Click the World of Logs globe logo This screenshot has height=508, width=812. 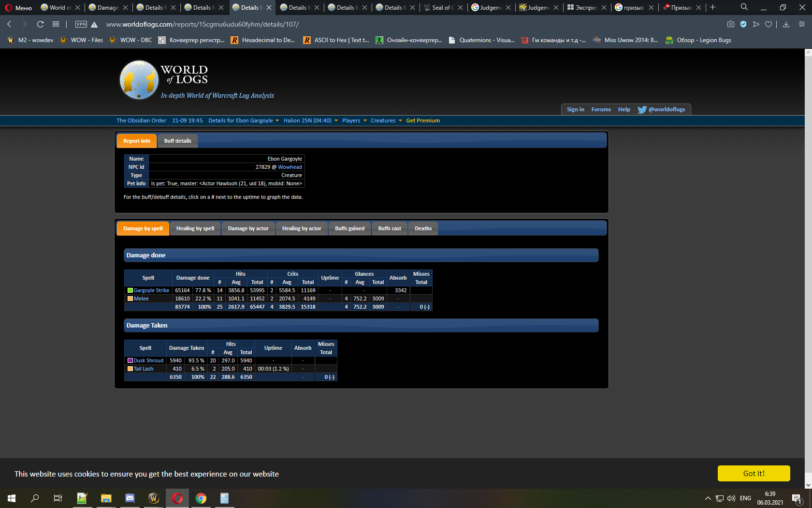coord(139,80)
